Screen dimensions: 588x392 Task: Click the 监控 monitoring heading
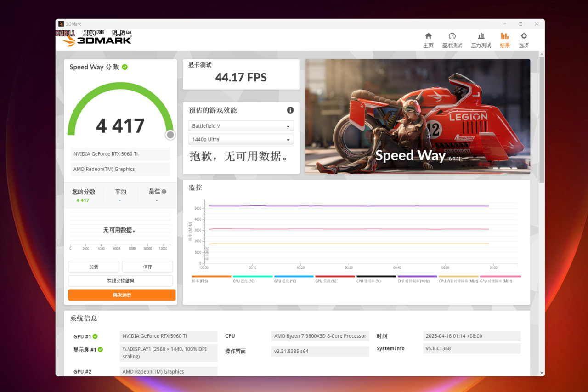[x=196, y=187]
